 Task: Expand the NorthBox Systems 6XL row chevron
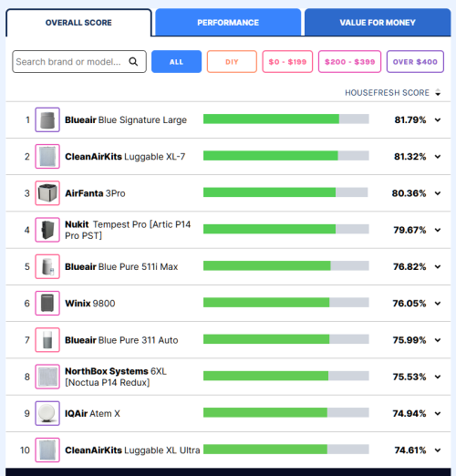438,377
